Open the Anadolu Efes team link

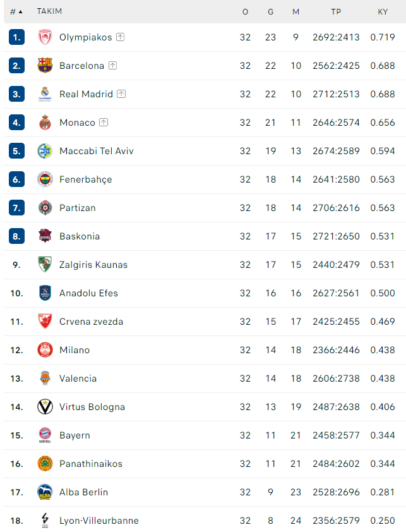click(88, 293)
